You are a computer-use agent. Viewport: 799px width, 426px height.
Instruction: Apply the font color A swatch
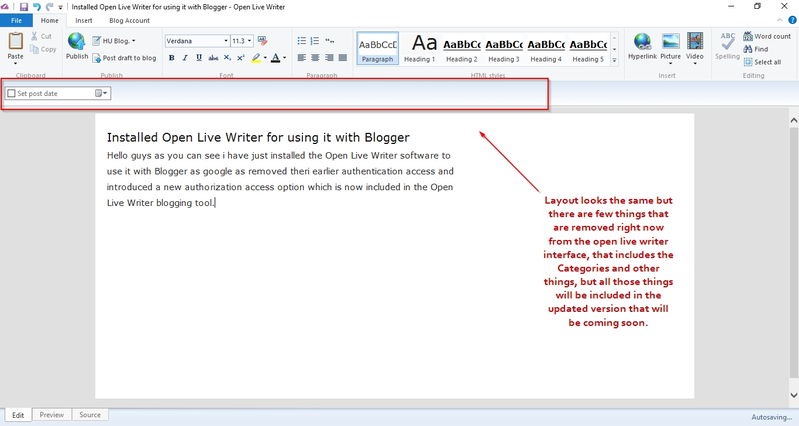click(275, 58)
